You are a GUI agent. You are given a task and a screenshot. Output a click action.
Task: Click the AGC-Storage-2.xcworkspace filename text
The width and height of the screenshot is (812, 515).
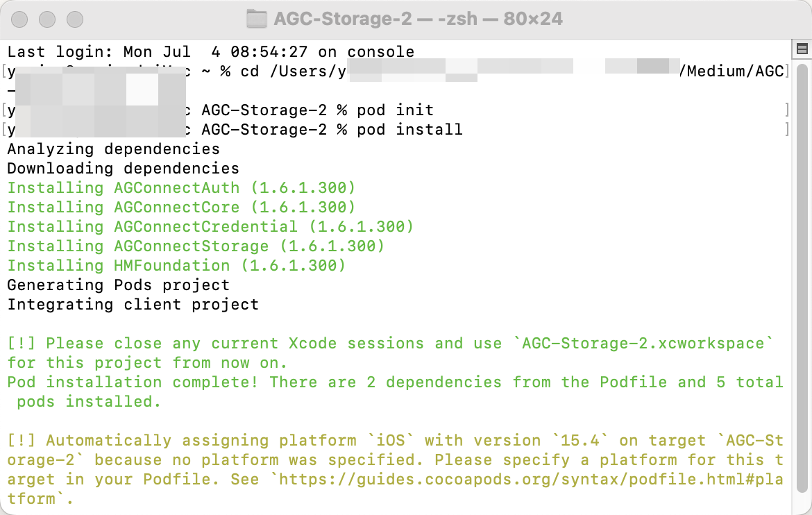pos(647,344)
